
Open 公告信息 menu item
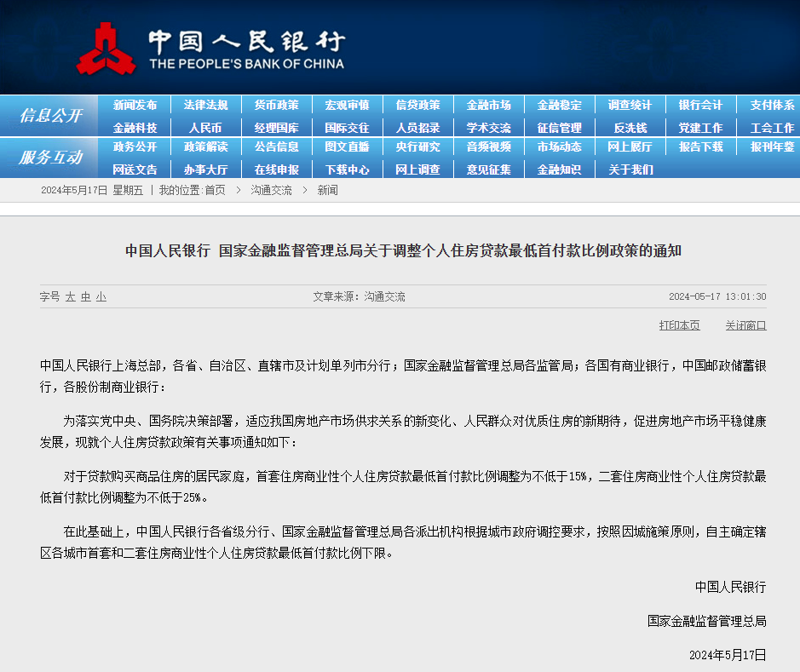click(277, 146)
